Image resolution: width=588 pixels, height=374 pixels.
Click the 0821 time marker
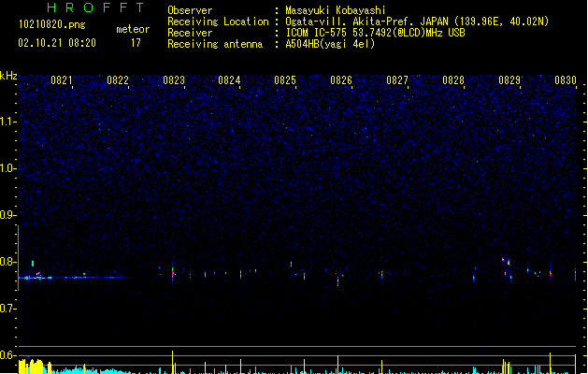[x=62, y=80]
